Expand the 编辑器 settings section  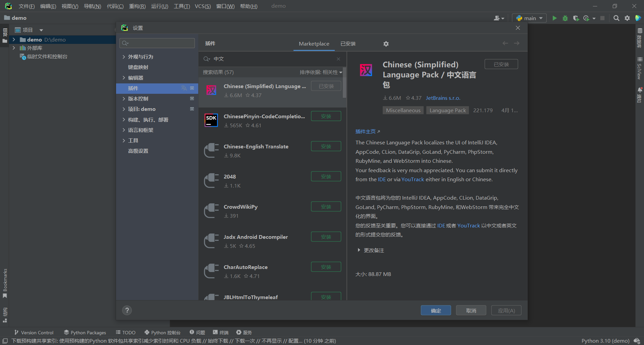tap(124, 78)
